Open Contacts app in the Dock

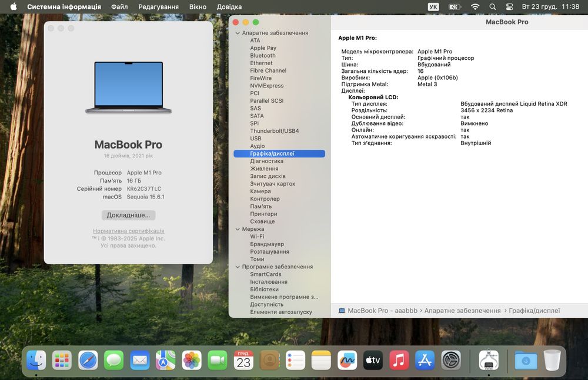point(270,361)
